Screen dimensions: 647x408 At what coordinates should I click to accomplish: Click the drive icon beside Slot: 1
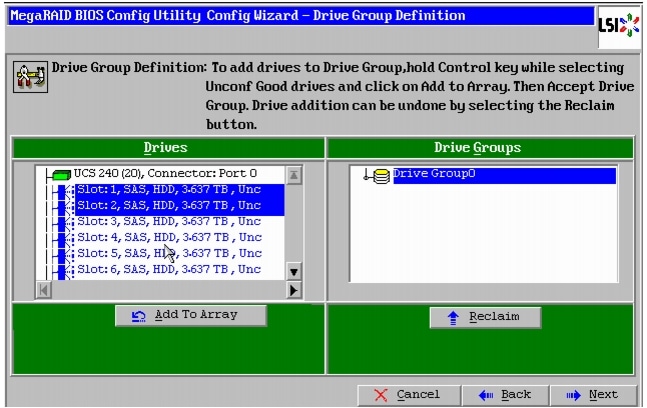point(65,191)
